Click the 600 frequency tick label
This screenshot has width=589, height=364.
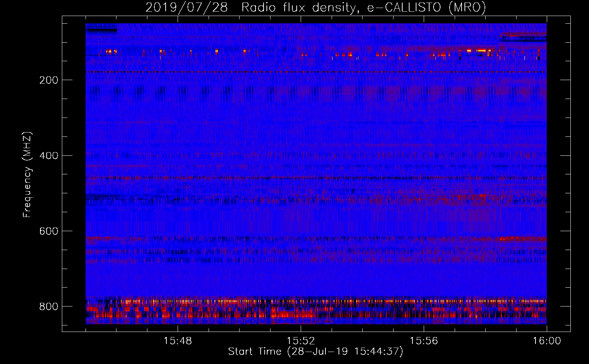click(x=48, y=231)
